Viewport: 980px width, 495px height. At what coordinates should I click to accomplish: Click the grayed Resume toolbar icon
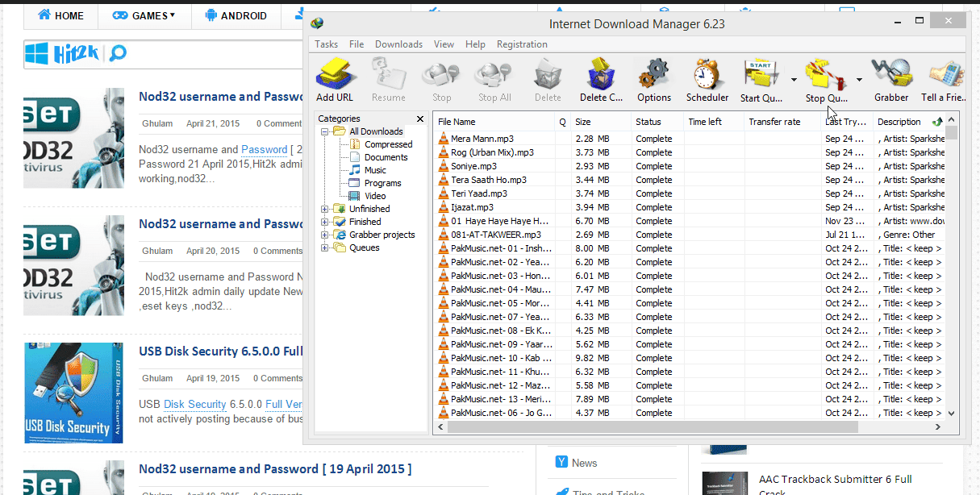point(388,74)
